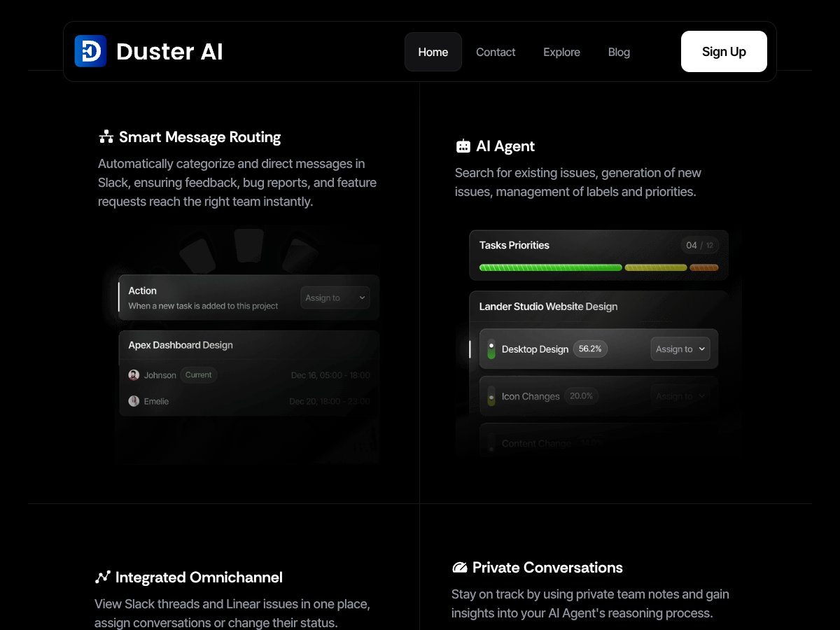
Task: Click the Sign Up button
Action: coord(724,51)
